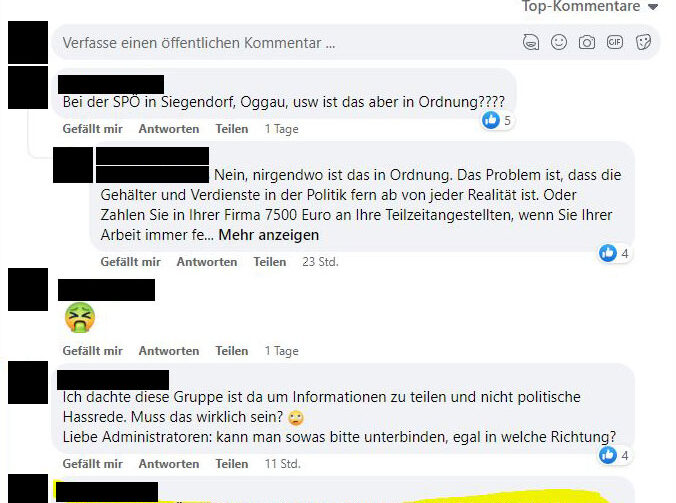Reply to the SPÖ Siegendorf comment
Viewport: 676px width, 503px height.
[x=169, y=129]
